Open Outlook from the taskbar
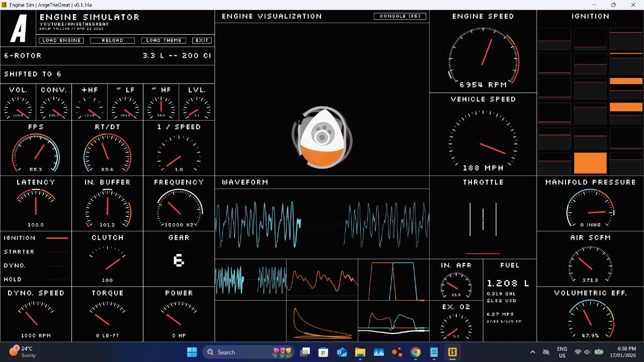The height and width of the screenshot is (362, 644). point(342,352)
